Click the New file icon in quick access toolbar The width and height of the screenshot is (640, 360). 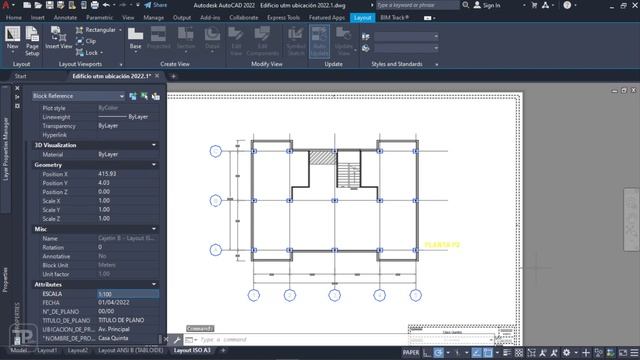coord(27,5)
